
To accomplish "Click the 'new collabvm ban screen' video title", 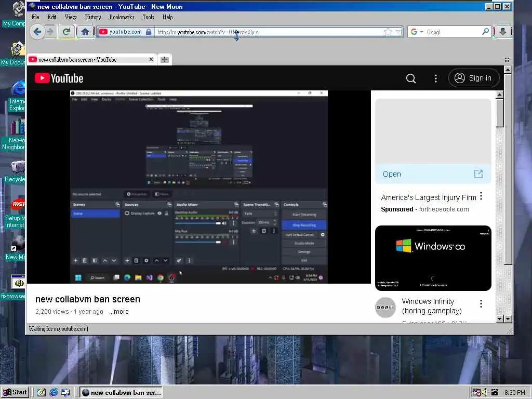I will click(87, 299).
